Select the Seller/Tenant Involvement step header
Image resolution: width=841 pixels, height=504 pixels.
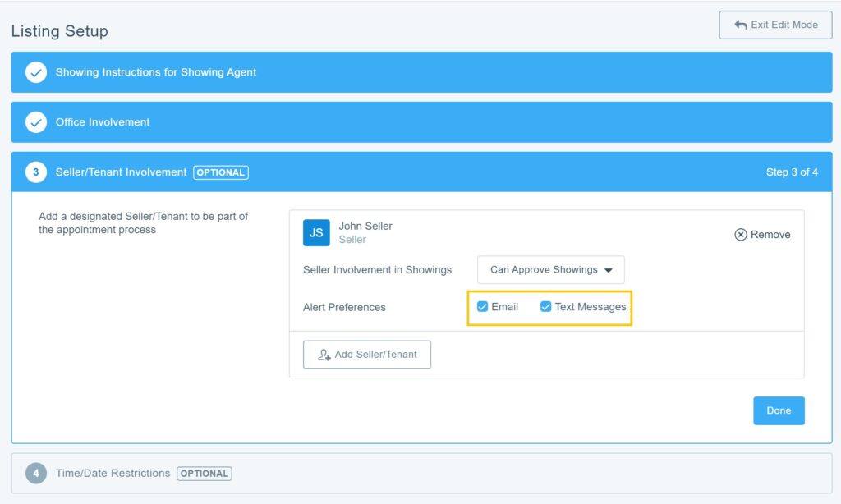[122, 172]
